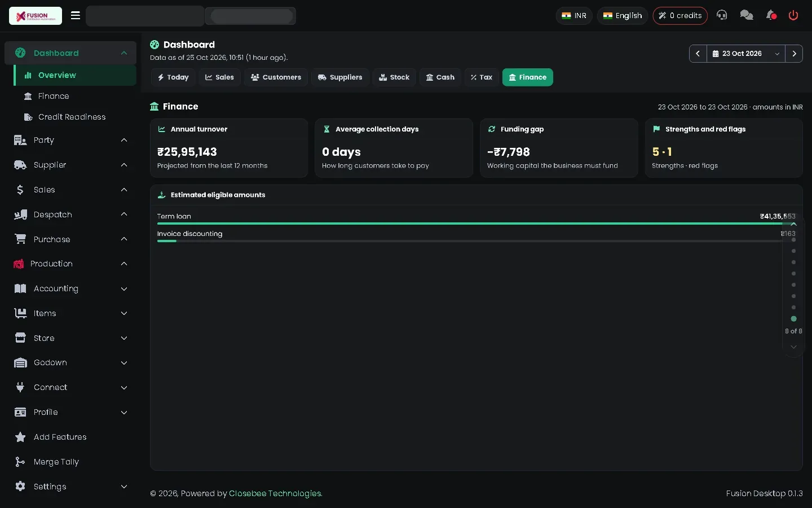Image resolution: width=812 pixels, height=508 pixels.
Task: Open the English language selector
Action: coord(623,16)
